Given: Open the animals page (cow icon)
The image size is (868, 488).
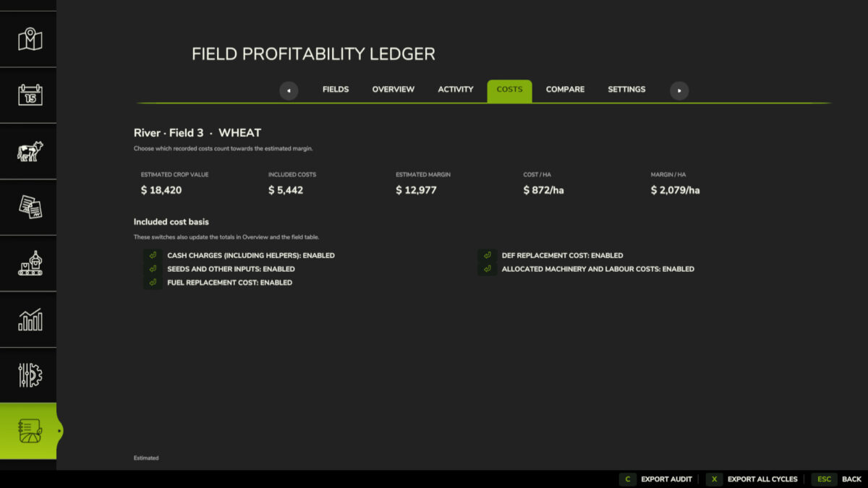Looking at the screenshot, I should pos(30,151).
